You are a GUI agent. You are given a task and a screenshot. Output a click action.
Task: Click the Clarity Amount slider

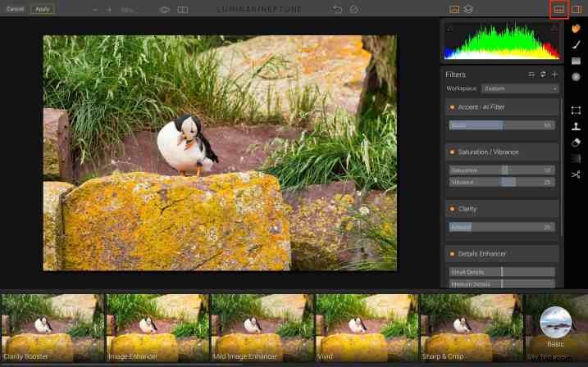pos(502,227)
